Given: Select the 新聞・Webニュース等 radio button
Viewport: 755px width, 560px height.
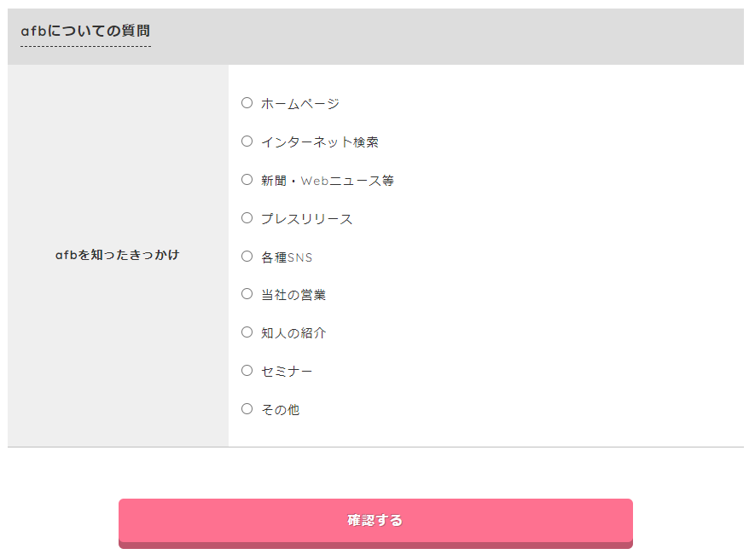Looking at the screenshot, I should pyautogui.click(x=247, y=179).
